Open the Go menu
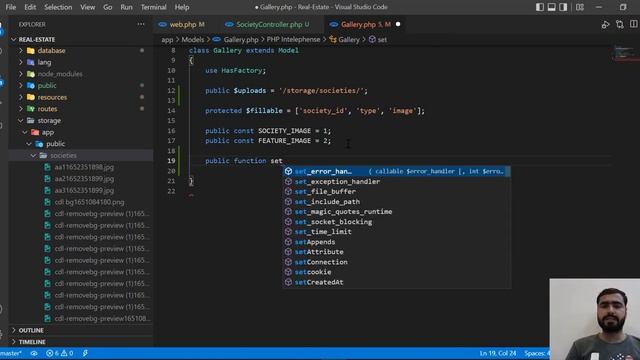The image size is (640, 360). pos(107,7)
